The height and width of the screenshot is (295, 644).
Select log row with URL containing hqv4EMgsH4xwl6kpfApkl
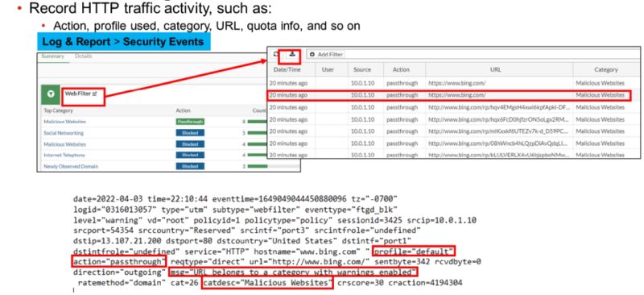click(454, 107)
